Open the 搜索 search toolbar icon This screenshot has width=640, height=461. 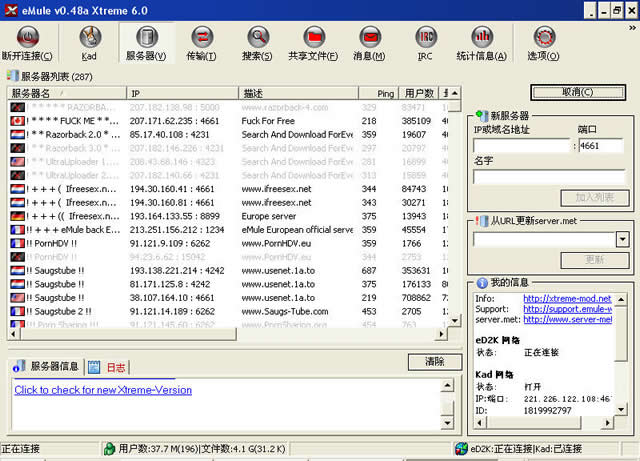[x=258, y=37]
